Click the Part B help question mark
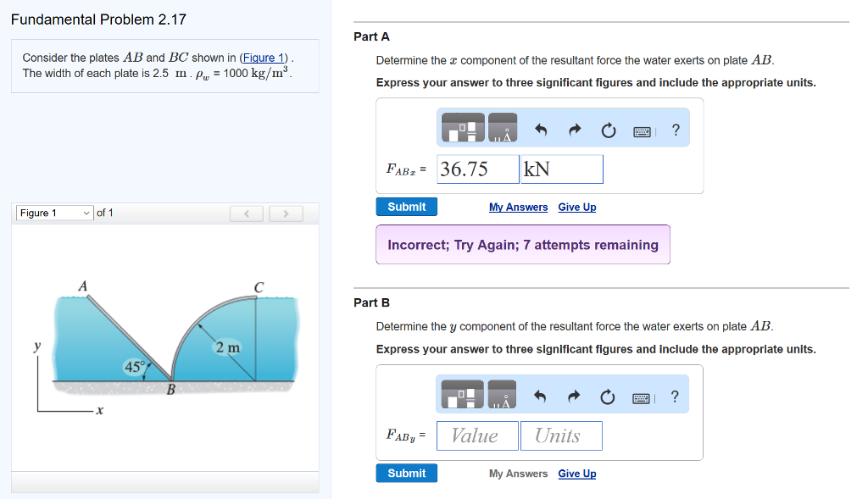 pos(674,395)
